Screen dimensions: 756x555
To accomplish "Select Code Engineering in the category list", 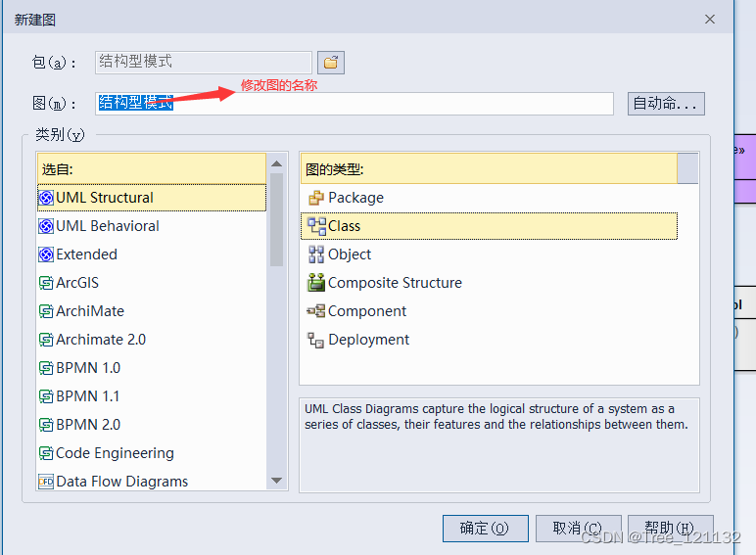I will click(115, 453).
